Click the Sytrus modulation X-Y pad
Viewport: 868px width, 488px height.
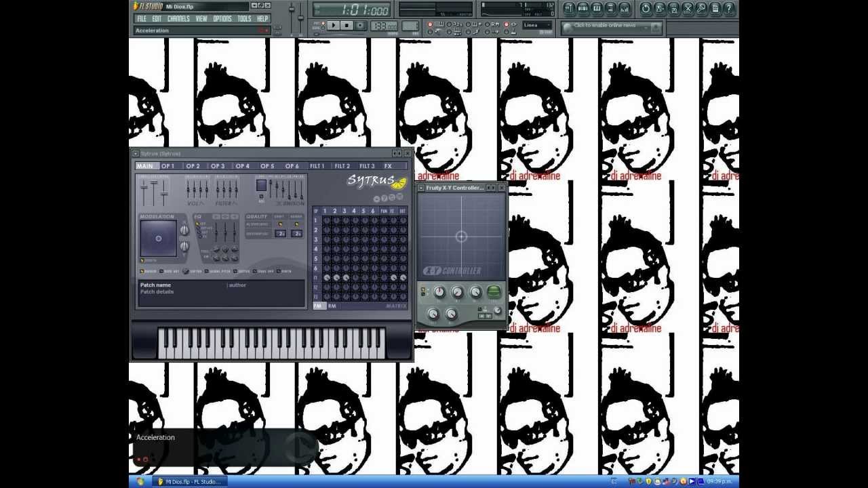click(159, 239)
